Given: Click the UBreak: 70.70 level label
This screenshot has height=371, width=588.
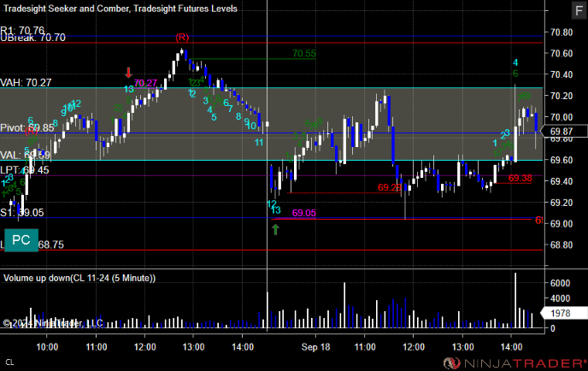Looking at the screenshot, I should coord(33,38).
